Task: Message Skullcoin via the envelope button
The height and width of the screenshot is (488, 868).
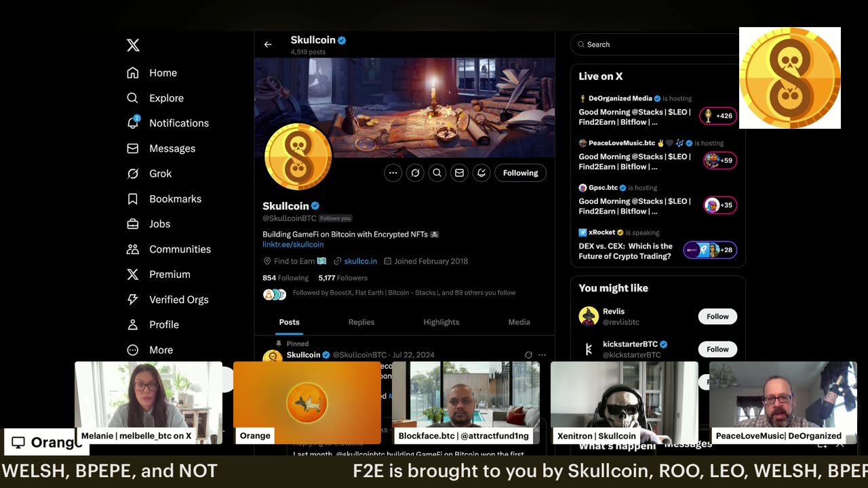Action: click(459, 173)
